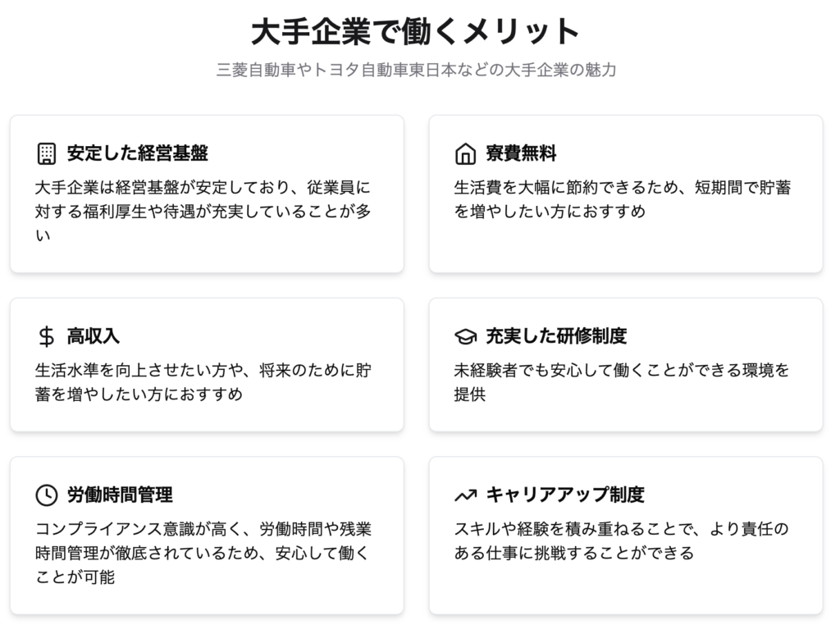Click the description about スキルや経験を積み重ねる
Image resolution: width=840 pixels, height=634 pixels.
coord(622,541)
